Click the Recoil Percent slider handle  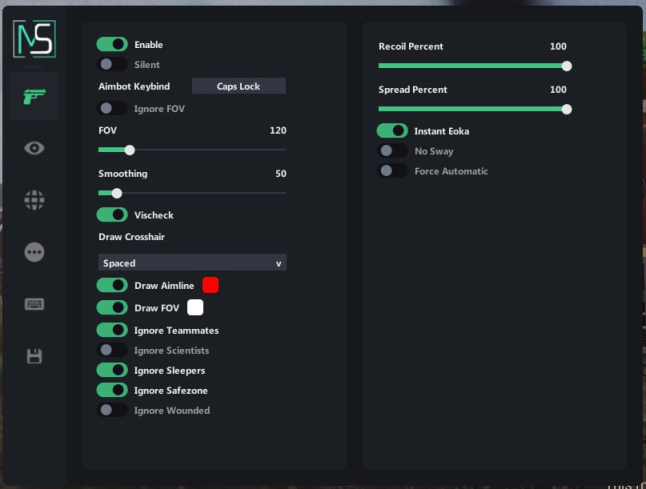[x=567, y=66]
